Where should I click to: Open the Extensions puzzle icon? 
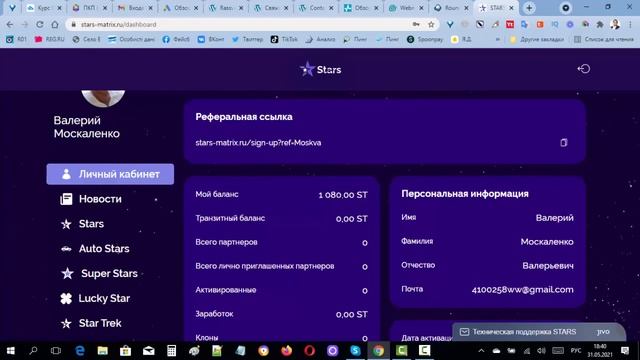pyautogui.click(x=600, y=24)
